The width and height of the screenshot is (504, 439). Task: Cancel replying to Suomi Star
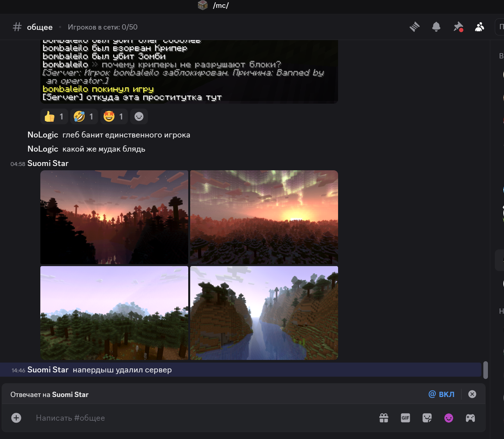pos(472,394)
